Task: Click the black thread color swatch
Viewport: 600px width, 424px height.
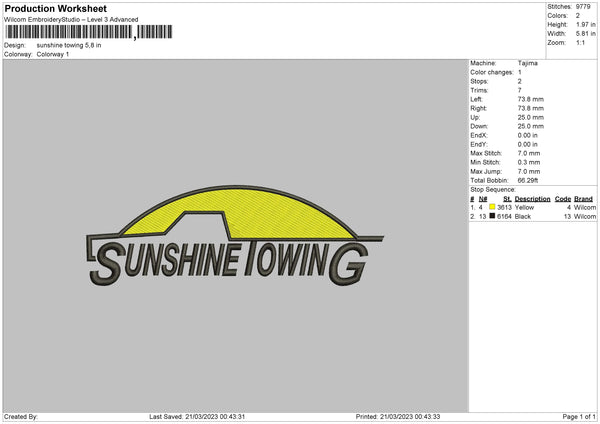Action: pyautogui.click(x=492, y=215)
